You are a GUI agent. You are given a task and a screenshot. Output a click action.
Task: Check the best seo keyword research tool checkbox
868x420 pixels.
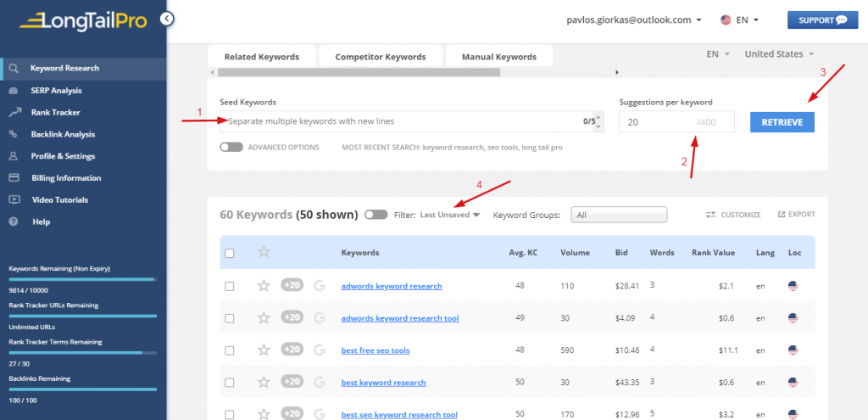229,414
